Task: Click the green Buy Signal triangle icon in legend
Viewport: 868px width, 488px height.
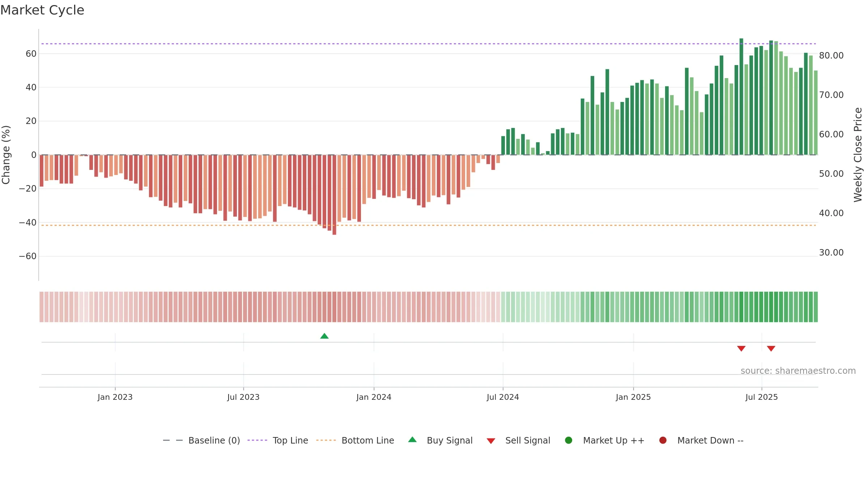Action: pyautogui.click(x=412, y=440)
